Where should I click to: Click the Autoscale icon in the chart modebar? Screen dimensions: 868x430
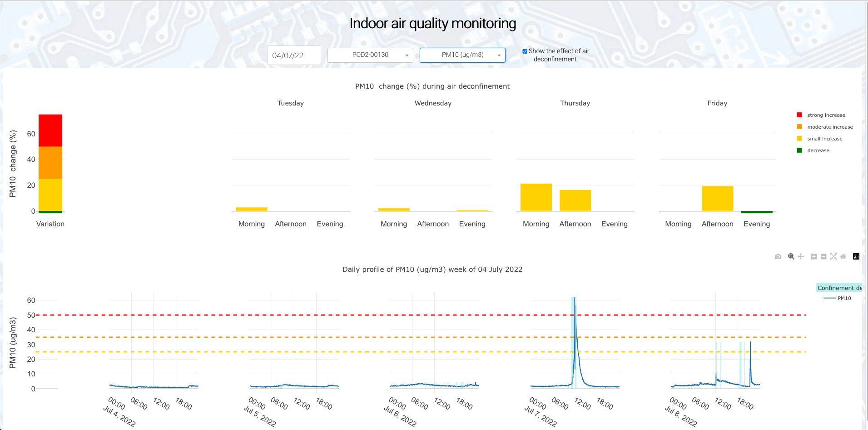(x=833, y=256)
